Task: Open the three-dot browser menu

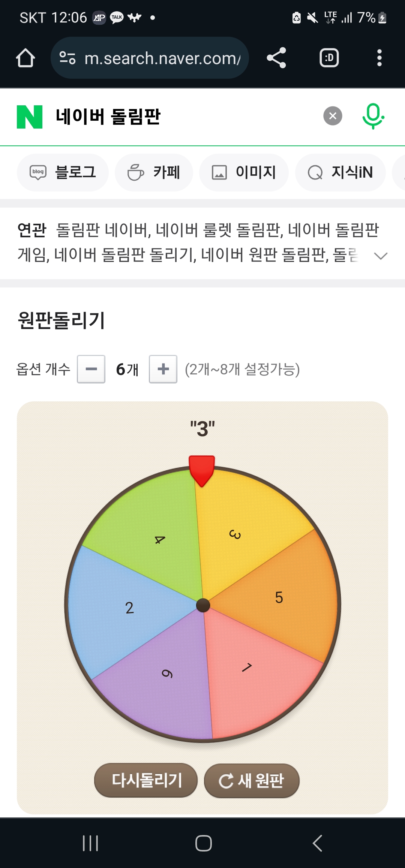Action: click(379, 58)
